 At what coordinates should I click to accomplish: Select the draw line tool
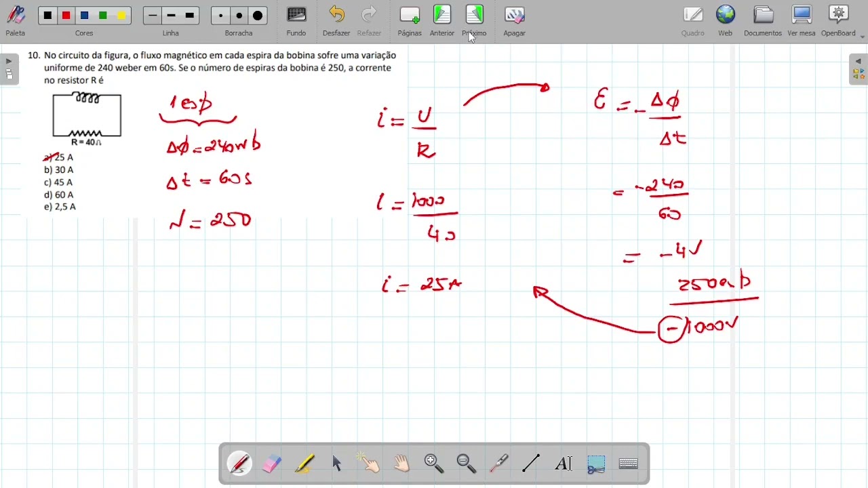coord(531,464)
